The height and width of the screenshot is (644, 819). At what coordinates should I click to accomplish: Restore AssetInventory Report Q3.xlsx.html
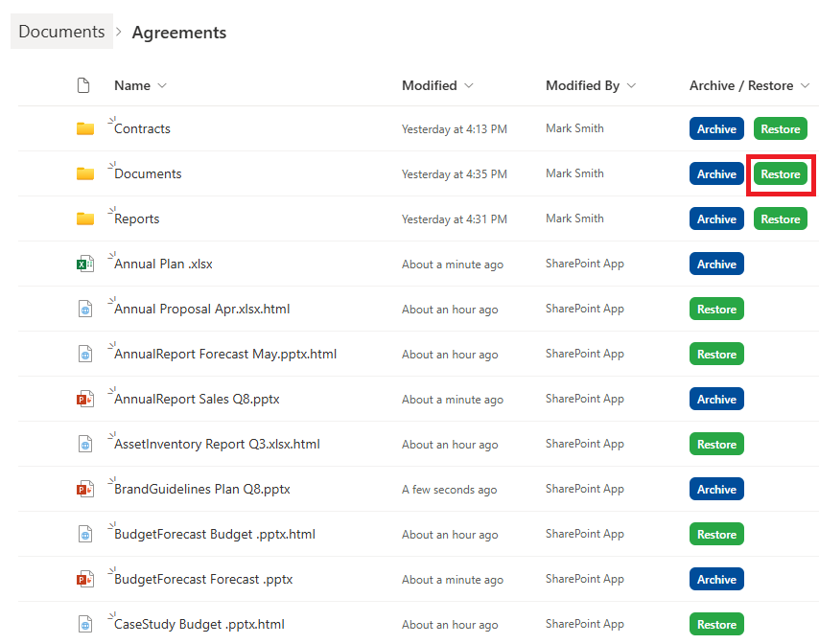point(716,444)
